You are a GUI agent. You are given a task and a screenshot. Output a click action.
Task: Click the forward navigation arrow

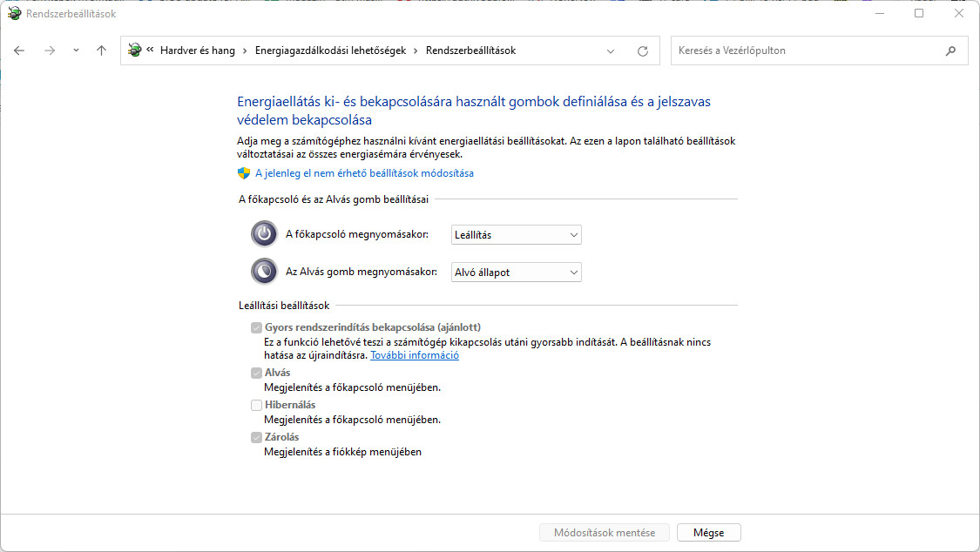50,50
